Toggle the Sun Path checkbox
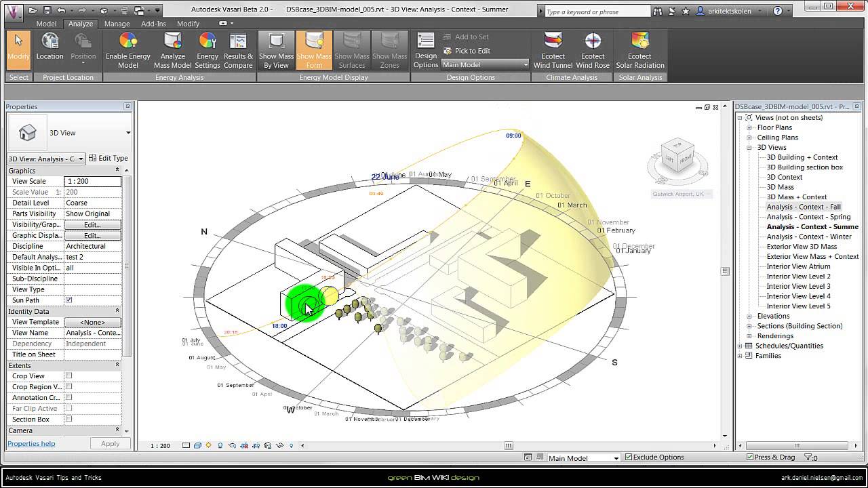The height and width of the screenshot is (488, 868). tap(68, 300)
